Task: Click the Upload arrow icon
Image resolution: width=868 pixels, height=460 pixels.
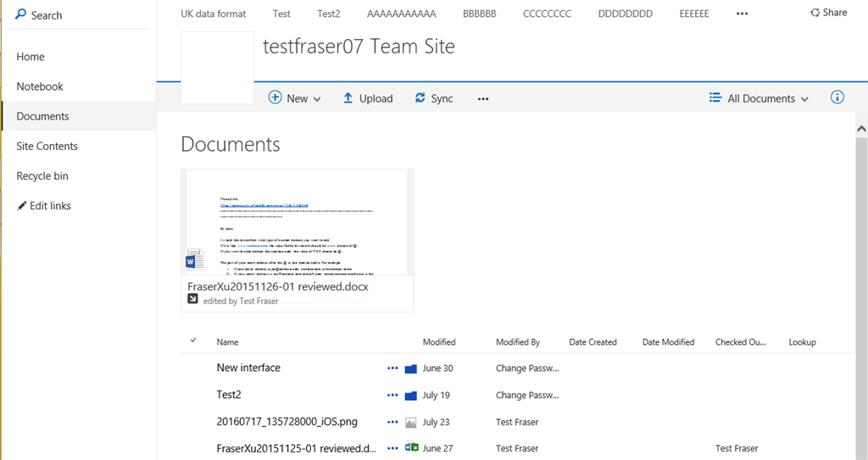Action: pos(348,98)
